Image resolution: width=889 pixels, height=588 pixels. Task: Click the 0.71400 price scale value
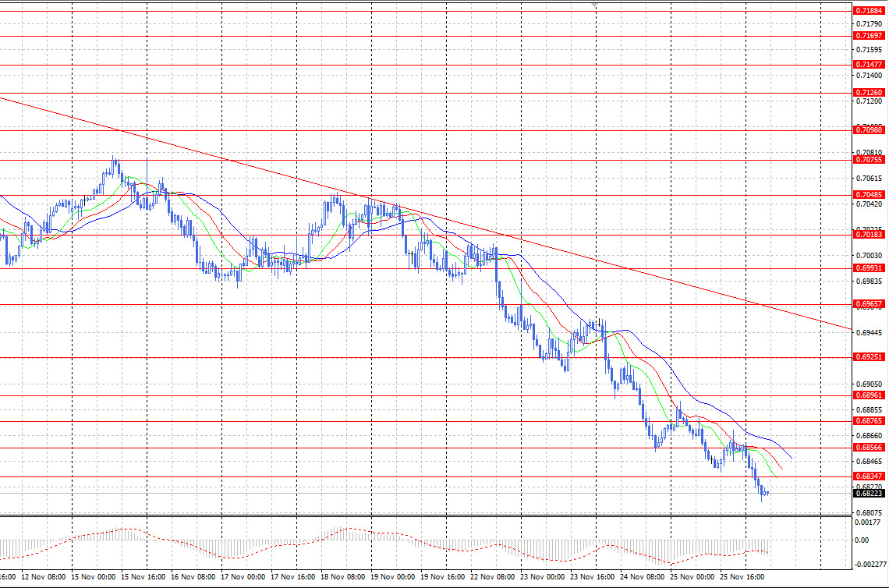pyautogui.click(x=870, y=76)
